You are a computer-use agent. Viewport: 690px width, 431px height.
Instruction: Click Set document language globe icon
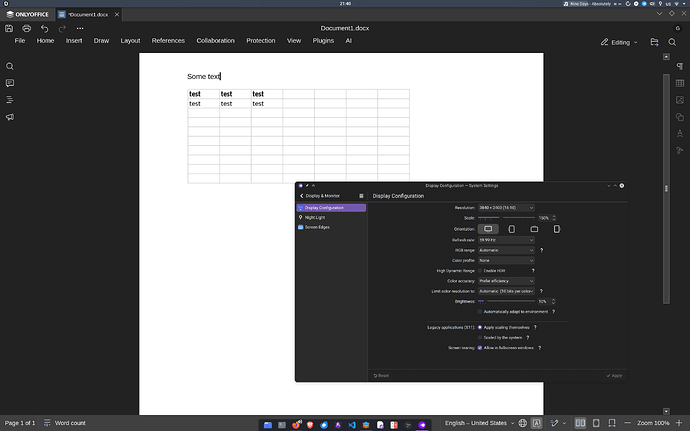click(522, 423)
